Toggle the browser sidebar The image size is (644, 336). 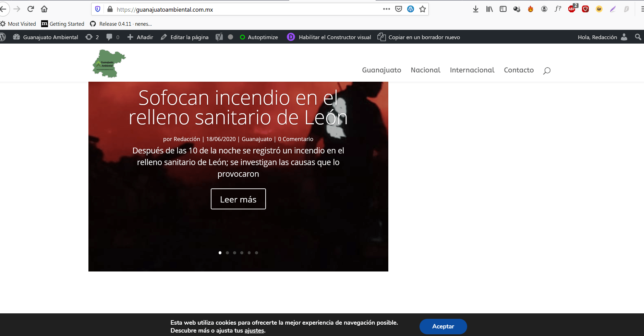[503, 9]
